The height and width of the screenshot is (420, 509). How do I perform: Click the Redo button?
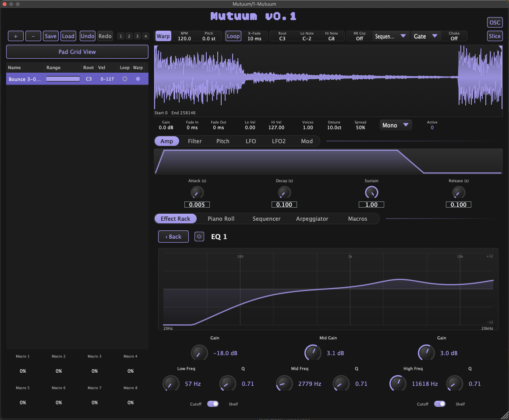click(x=105, y=36)
